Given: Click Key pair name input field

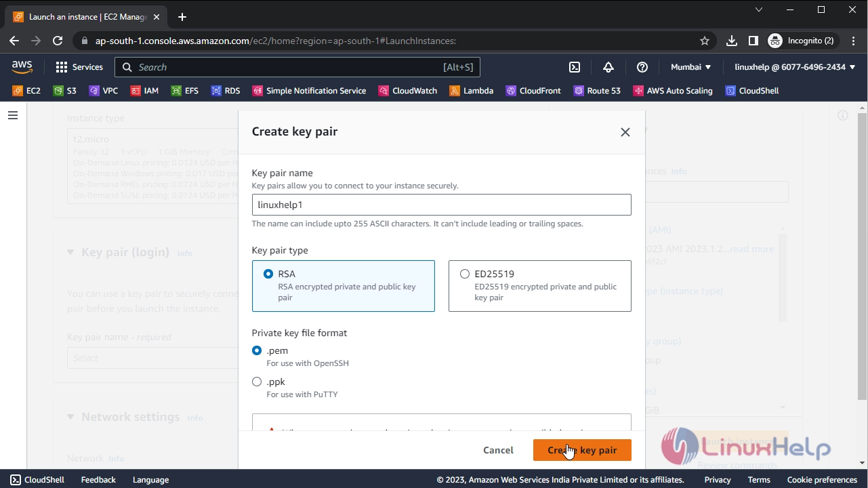Looking at the screenshot, I should pos(441,205).
